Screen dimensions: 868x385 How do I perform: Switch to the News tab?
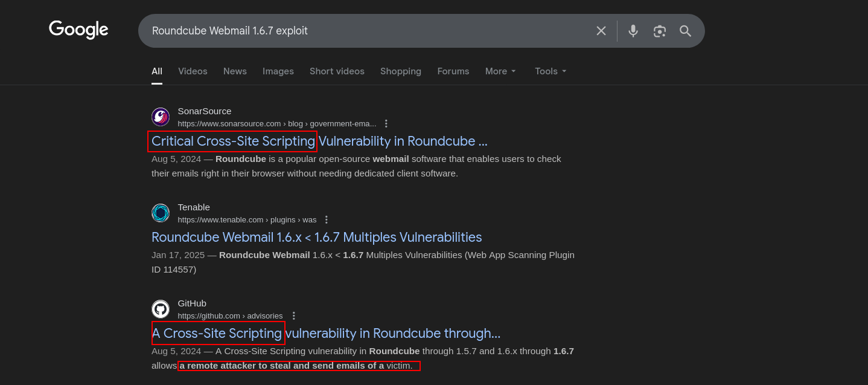click(x=235, y=71)
